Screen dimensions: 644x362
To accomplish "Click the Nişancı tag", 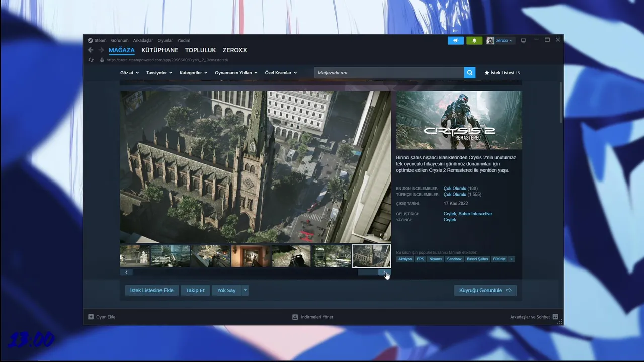I will (435, 259).
